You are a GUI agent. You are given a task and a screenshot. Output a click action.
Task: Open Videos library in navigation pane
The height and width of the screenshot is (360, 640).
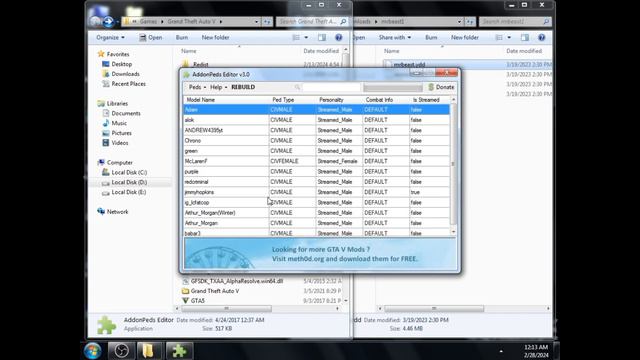click(x=120, y=143)
